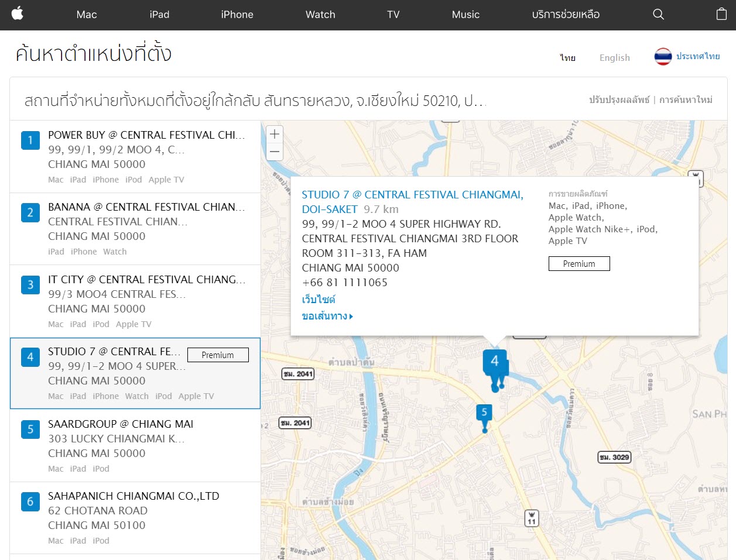This screenshot has width=736, height=560.
Task: Open the iPhone menu item
Action: (x=237, y=15)
